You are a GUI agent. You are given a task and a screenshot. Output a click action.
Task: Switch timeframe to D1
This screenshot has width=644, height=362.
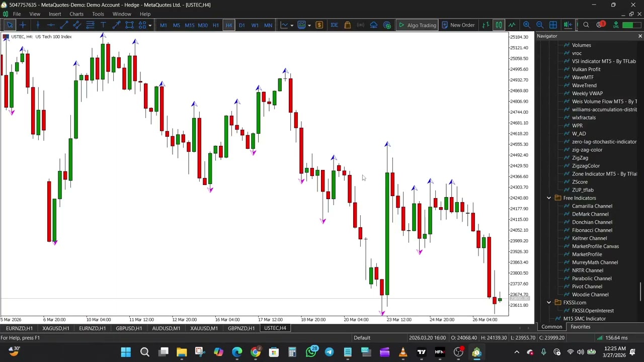pos(242,25)
